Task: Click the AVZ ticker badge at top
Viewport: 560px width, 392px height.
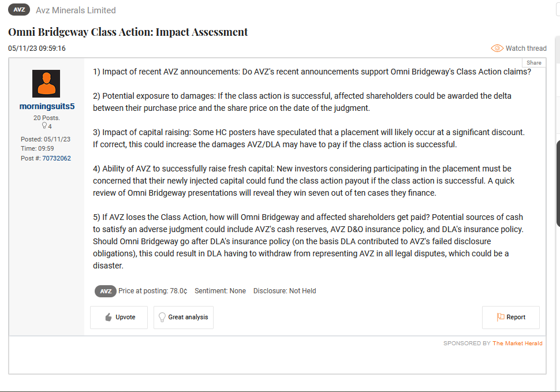Action: click(19, 10)
